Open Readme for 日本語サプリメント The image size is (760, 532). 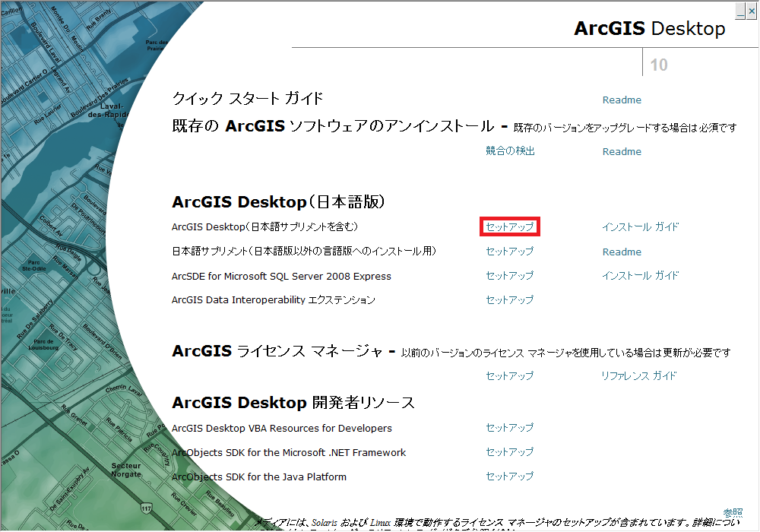[622, 252]
